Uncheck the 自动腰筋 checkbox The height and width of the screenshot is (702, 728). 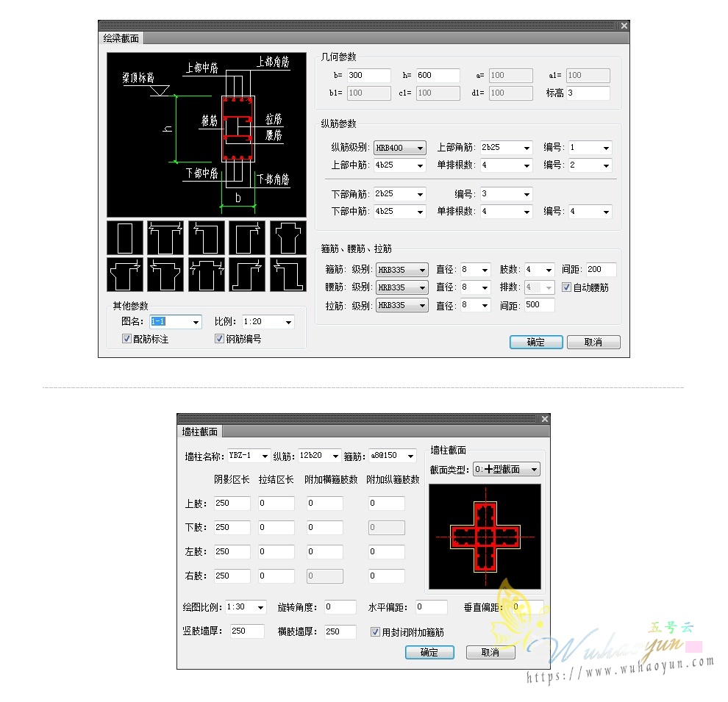(566, 287)
